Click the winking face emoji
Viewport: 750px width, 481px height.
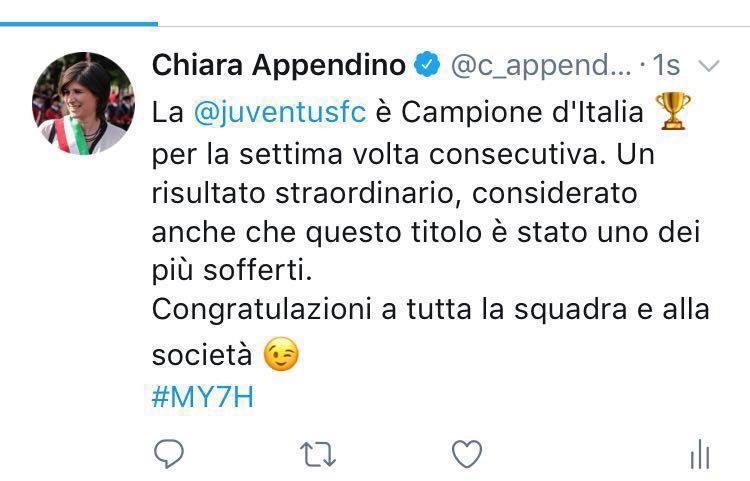tap(282, 355)
